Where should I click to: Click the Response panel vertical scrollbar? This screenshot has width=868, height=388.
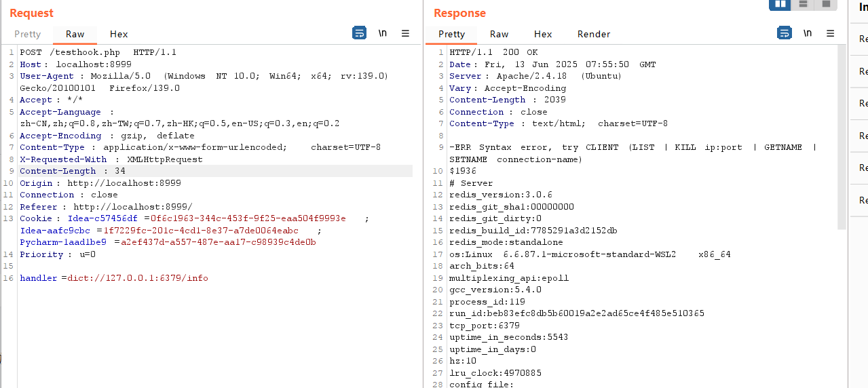coord(842,136)
